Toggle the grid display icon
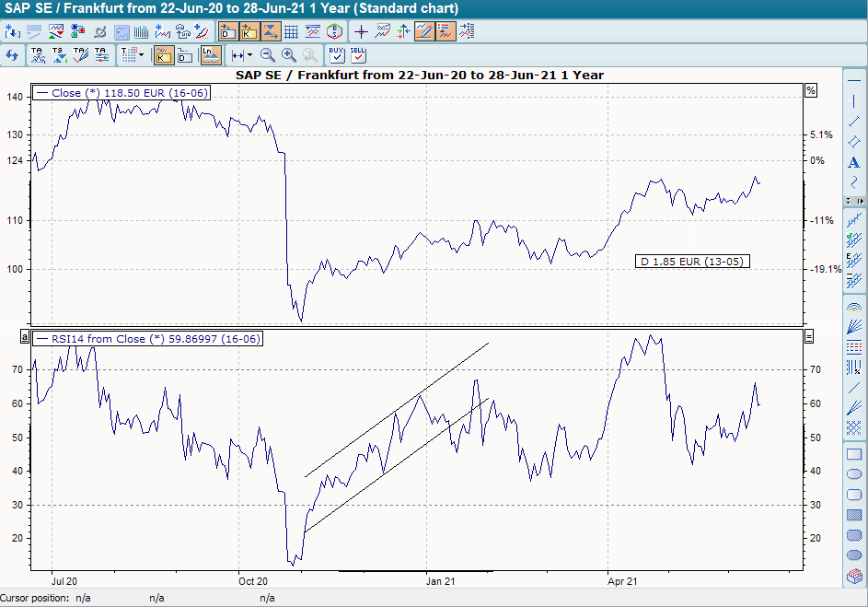The width and height of the screenshot is (868, 607). (x=292, y=30)
